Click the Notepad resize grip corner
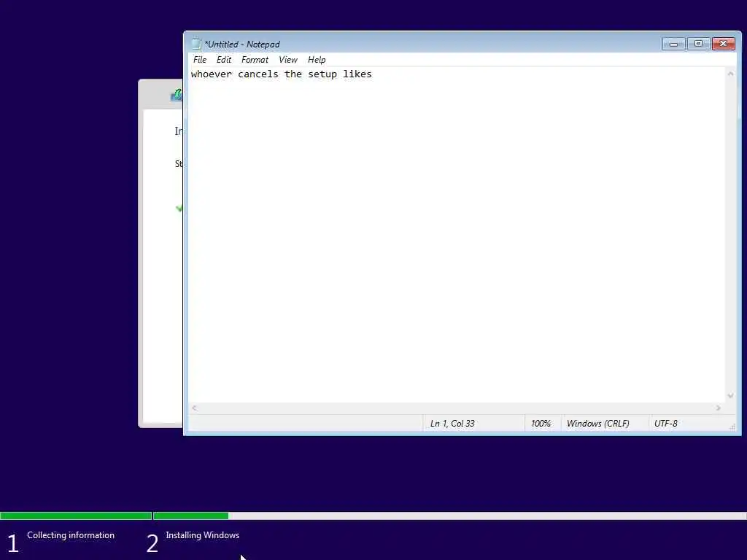Viewport: 747px width, 560px height. pos(732,427)
